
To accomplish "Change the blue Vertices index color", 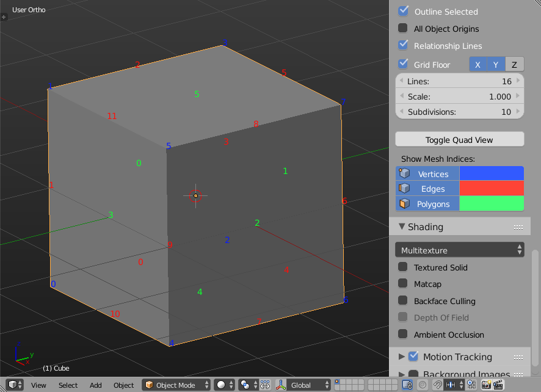I will click(492, 173).
